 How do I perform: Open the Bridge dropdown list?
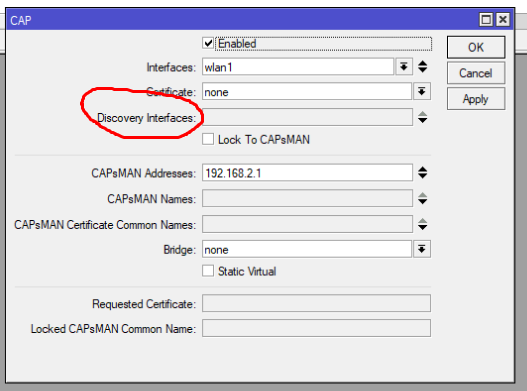coord(421,249)
